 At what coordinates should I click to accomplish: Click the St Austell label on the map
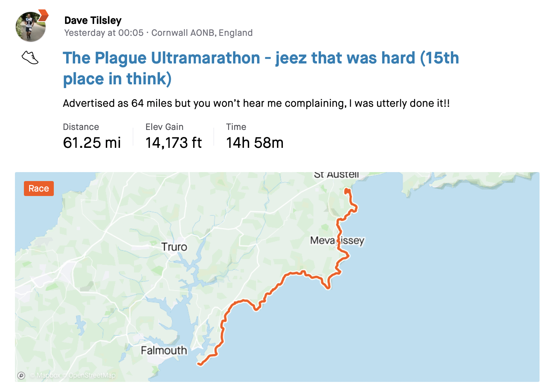(336, 175)
